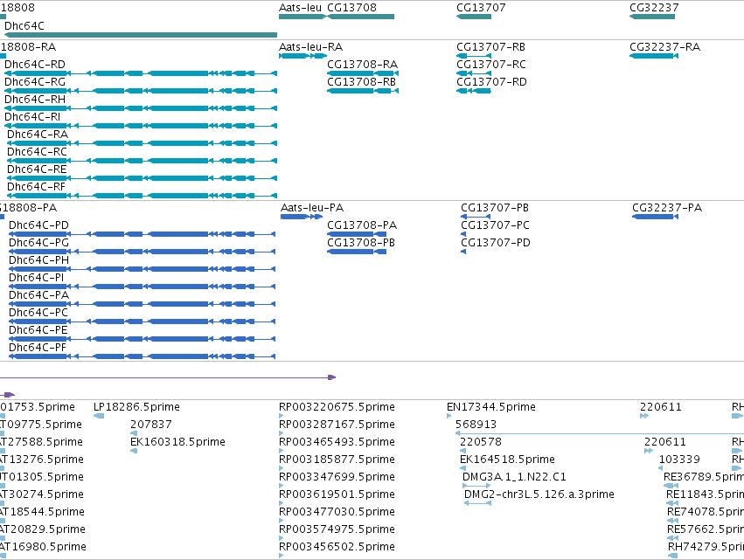Screen dimensions: 744x560
Task: Open Dhc64C-PD protein feature
Action: (x=142, y=234)
